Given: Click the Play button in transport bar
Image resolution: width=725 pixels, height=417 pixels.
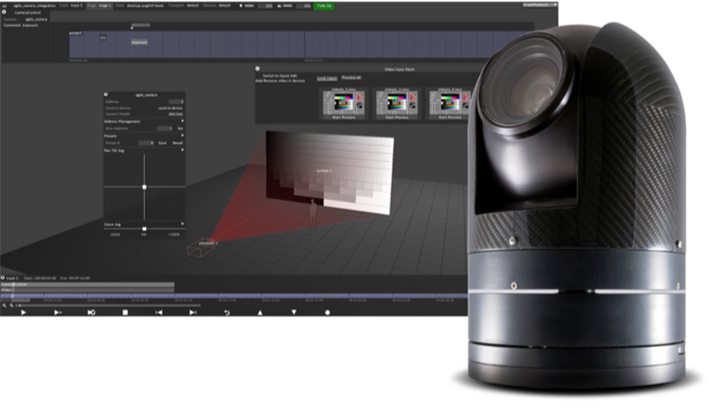Looking at the screenshot, I should (24, 313).
